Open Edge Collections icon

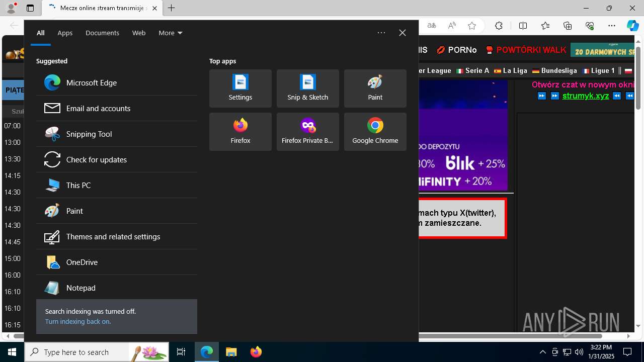pos(568,26)
